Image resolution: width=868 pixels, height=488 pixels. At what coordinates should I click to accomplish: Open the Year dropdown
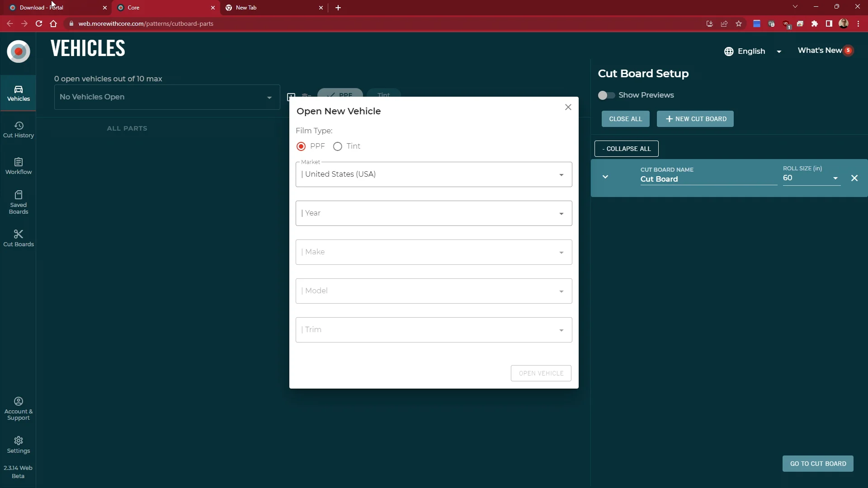pos(434,213)
